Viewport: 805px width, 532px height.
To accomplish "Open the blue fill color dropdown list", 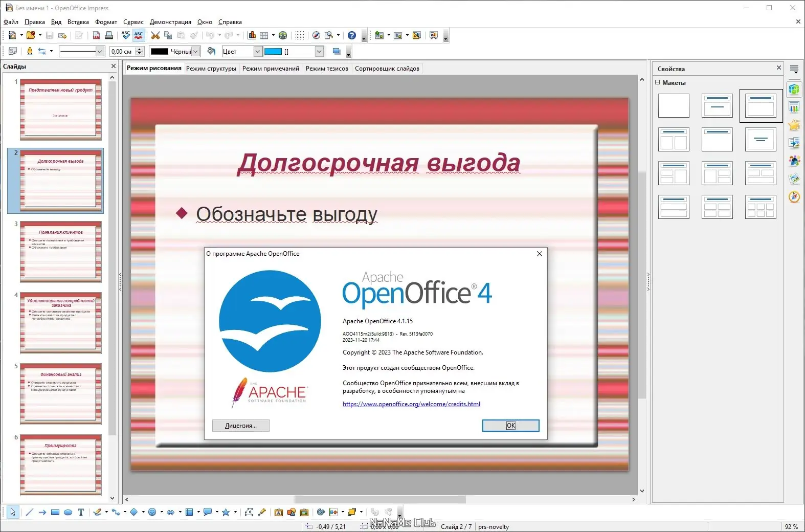I will tap(319, 51).
